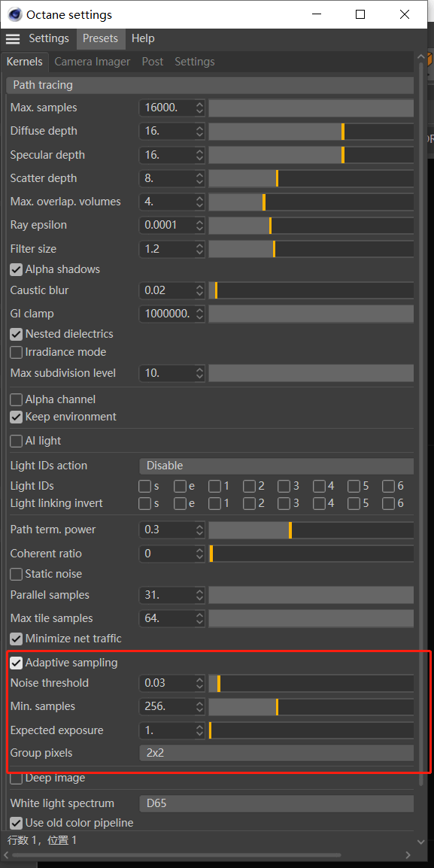This screenshot has height=868, width=434.
Task: Open the White light spectrum dropdown
Action: click(276, 803)
